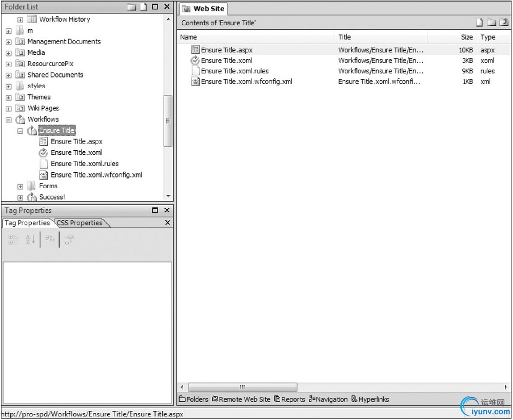Sort contents by Size column header
Image resolution: width=513 pixels, height=420 pixels.
pyautogui.click(x=452, y=37)
